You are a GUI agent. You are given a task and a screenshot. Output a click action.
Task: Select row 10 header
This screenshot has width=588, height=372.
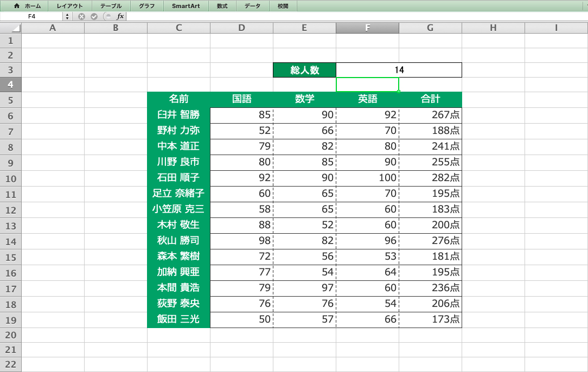(x=10, y=179)
